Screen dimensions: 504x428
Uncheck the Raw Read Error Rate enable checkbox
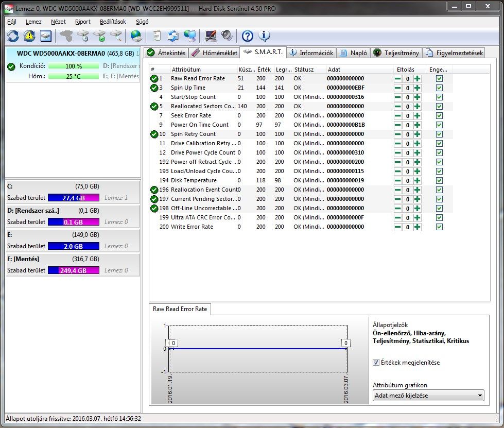pyautogui.click(x=439, y=78)
